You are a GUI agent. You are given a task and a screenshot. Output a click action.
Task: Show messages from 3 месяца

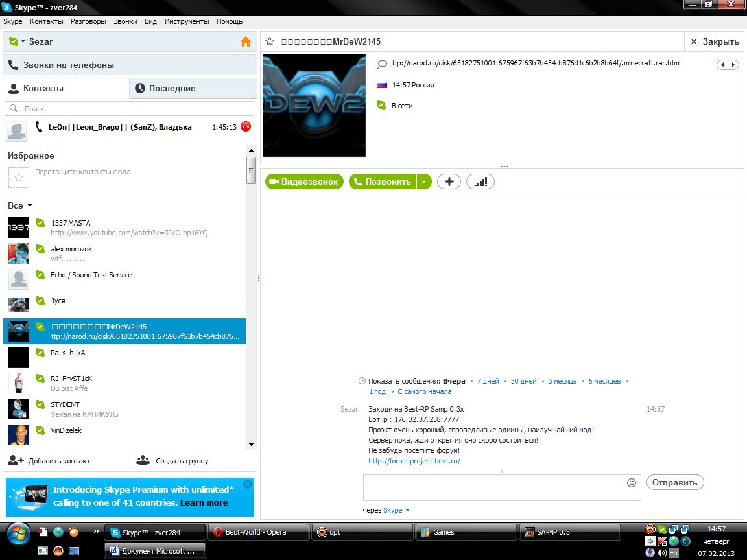[562, 381]
